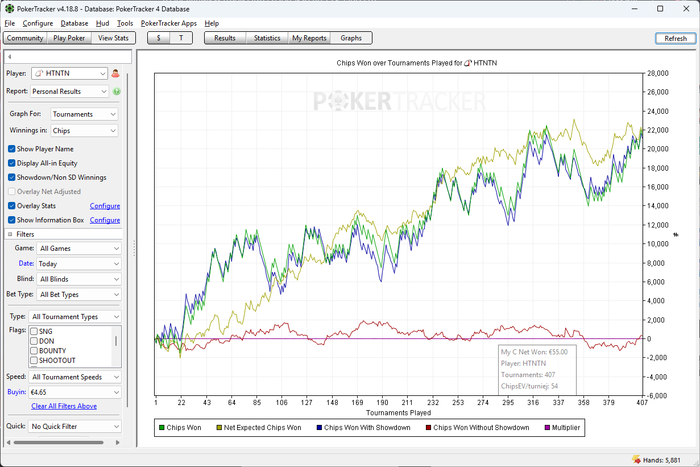Select the T tournament mode button
Image resolution: width=700 pixels, height=467 pixels.
pos(181,38)
